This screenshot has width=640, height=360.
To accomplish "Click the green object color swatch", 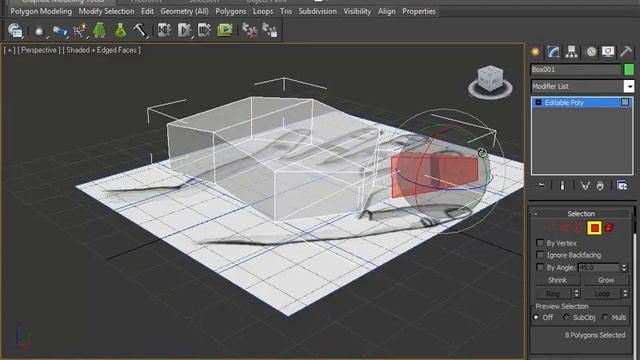I will [x=629, y=69].
